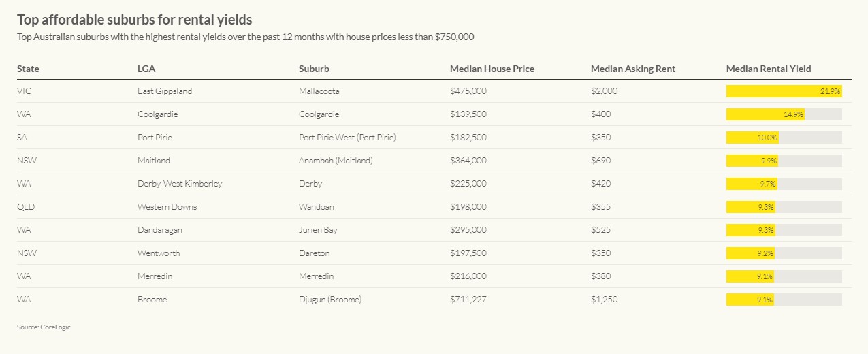Click the Median Asking Rent header
Screen dimensions: 868x354
[x=632, y=69]
